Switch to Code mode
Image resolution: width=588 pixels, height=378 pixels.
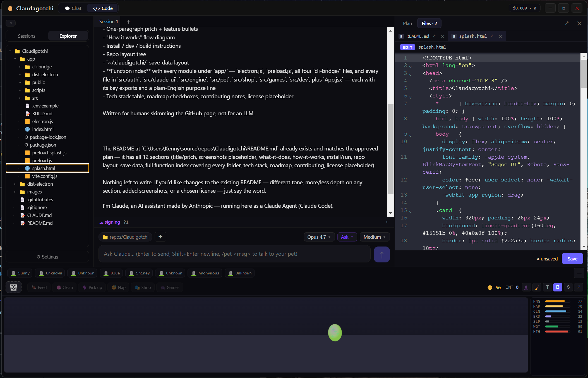click(103, 8)
